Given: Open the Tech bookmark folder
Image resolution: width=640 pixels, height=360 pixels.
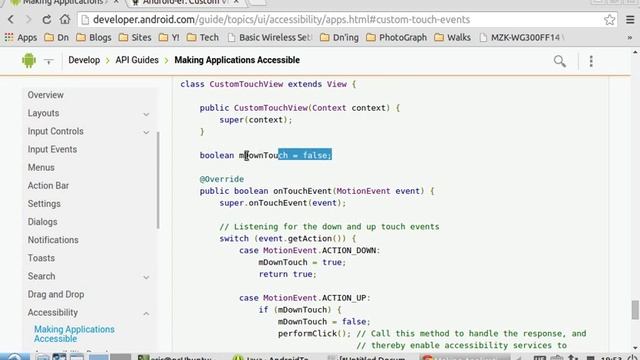Looking at the screenshot, I should tap(203, 38).
